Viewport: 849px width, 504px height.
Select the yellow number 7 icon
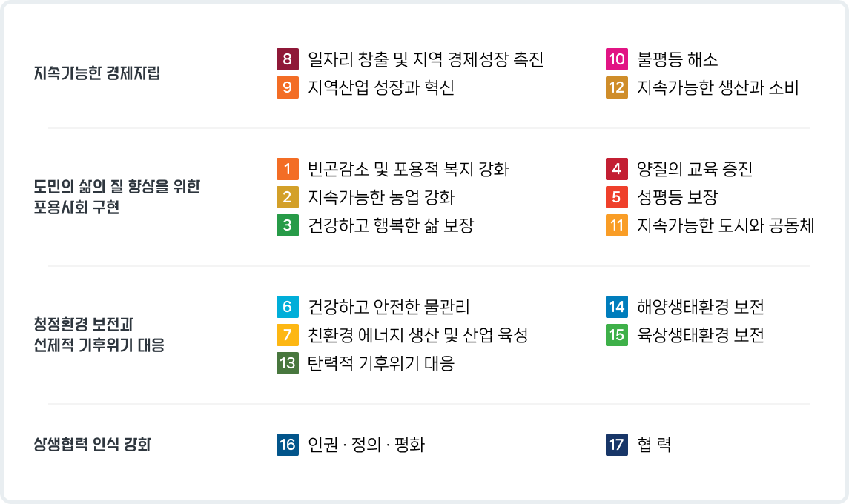(x=288, y=335)
